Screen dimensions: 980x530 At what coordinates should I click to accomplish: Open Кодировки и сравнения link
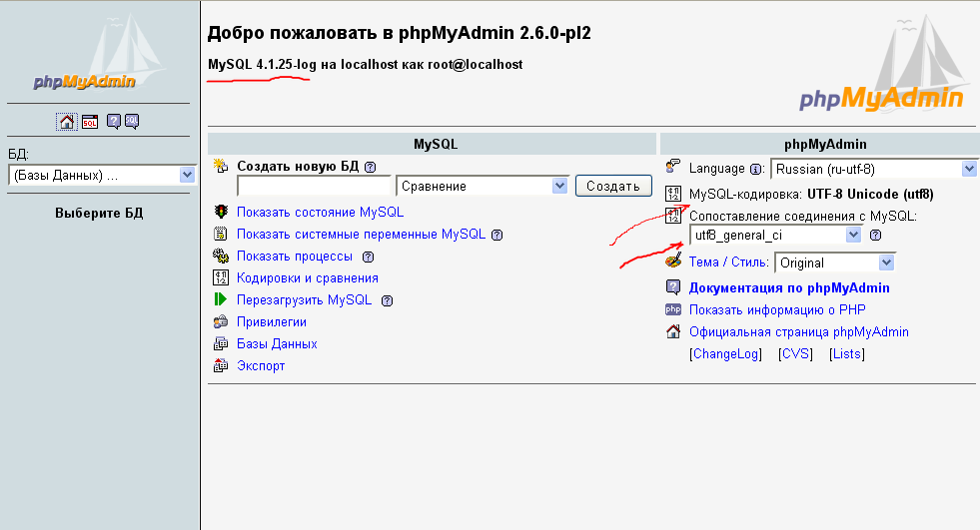click(308, 278)
